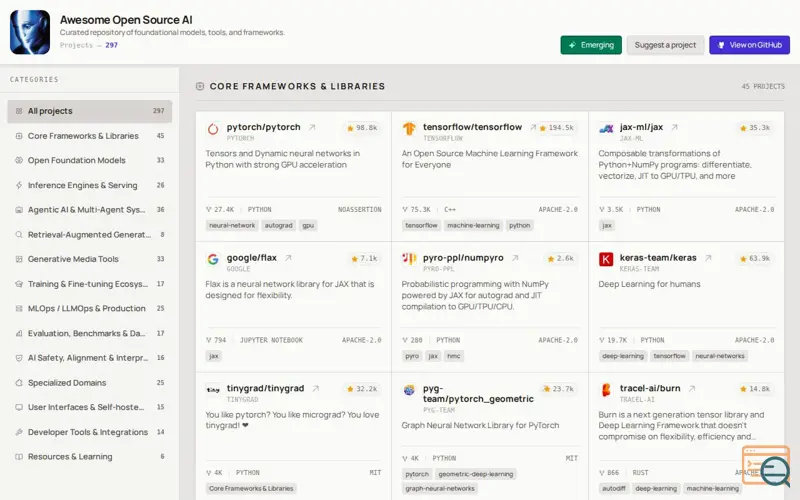Open the jax-ml/jax project link

point(641,127)
